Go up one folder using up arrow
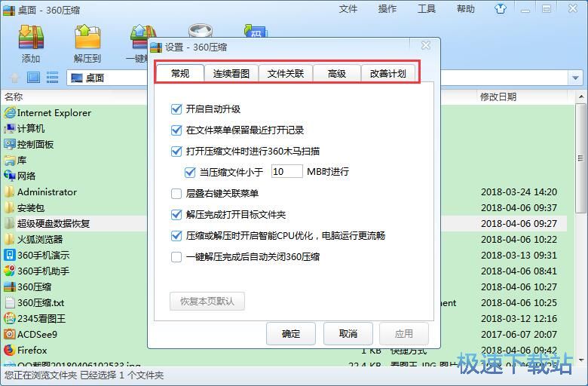The width and height of the screenshot is (588, 386). point(14,78)
